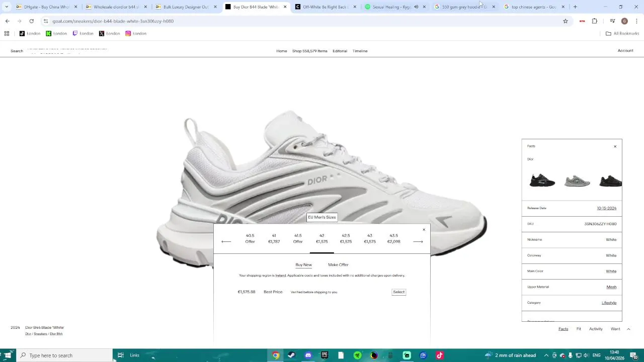Open the Chrome apps grid icon
Screen dimensions: 644x362
(7, 34)
